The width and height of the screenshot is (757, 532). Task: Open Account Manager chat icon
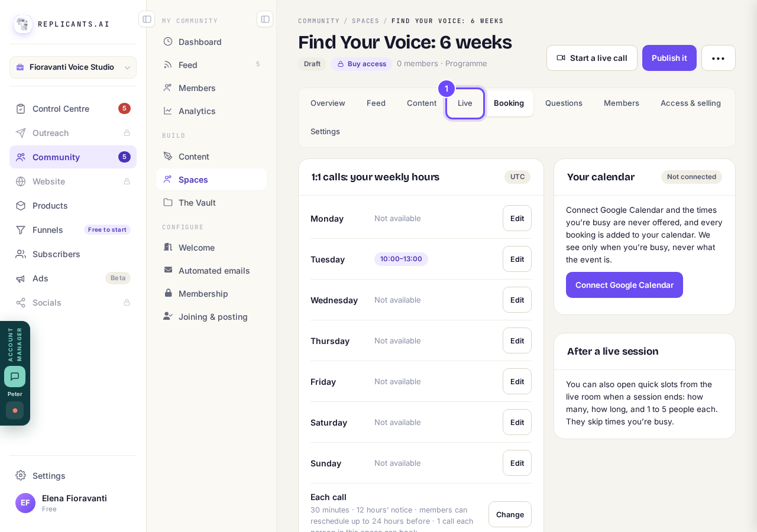point(15,377)
